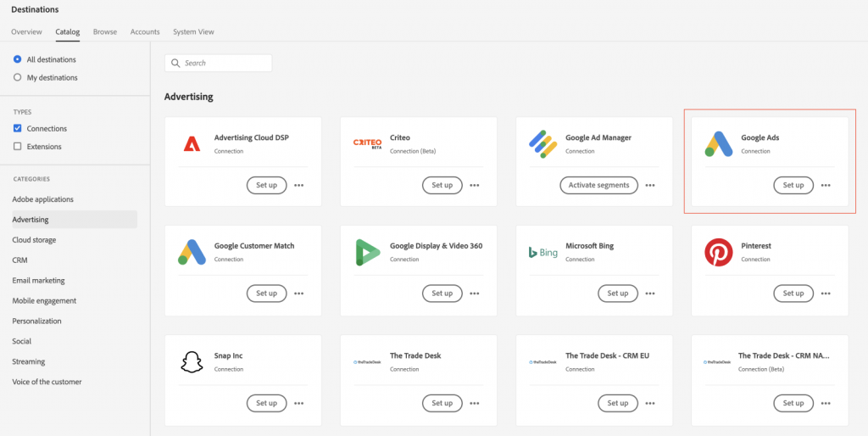Viewport: 868px width, 436px height.
Task: Select the Advertising category
Action: pos(75,220)
